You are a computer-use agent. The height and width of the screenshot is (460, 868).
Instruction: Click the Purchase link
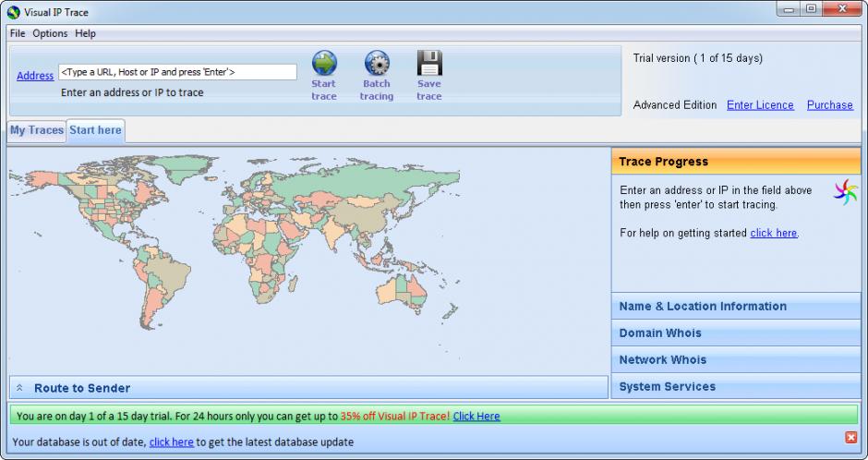tap(830, 105)
